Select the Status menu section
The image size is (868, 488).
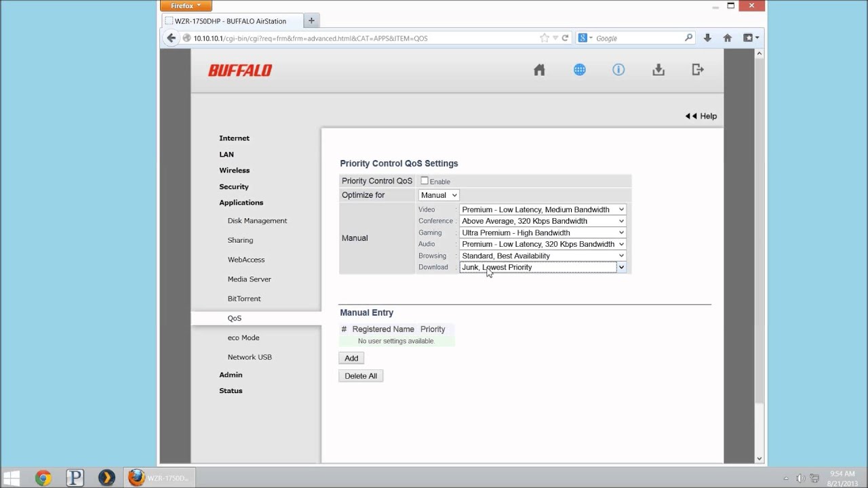[x=231, y=391]
